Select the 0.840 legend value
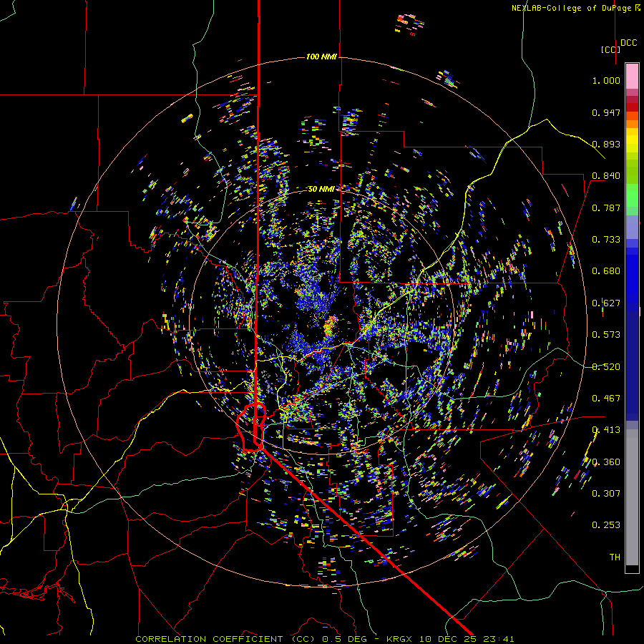Screen dimensions: 644x644 tap(606, 176)
